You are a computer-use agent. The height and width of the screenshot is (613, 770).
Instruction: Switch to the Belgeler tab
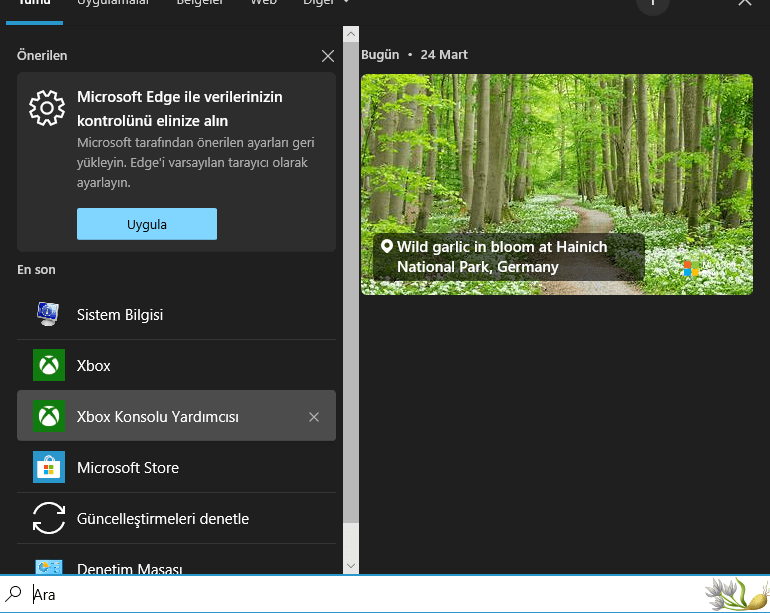pyautogui.click(x=199, y=2)
